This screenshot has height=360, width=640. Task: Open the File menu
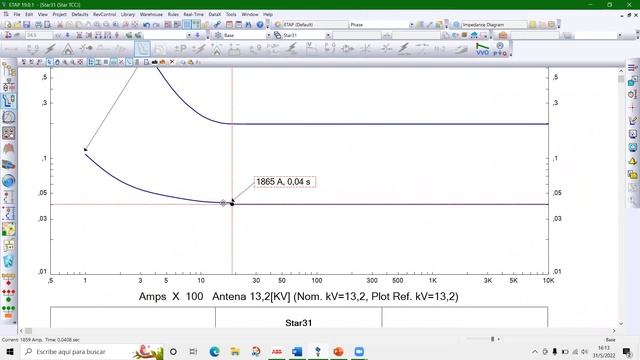17,14
